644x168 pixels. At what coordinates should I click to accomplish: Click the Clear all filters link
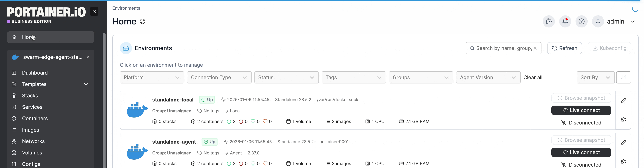(533, 78)
